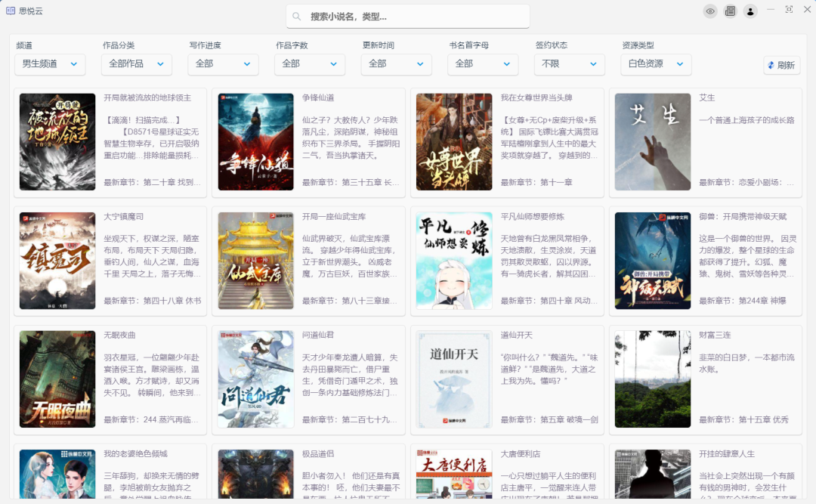The width and height of the screenshot is (816, 504).
Task: Open the 书名首字母 dropdown
Action: [483, 64]
